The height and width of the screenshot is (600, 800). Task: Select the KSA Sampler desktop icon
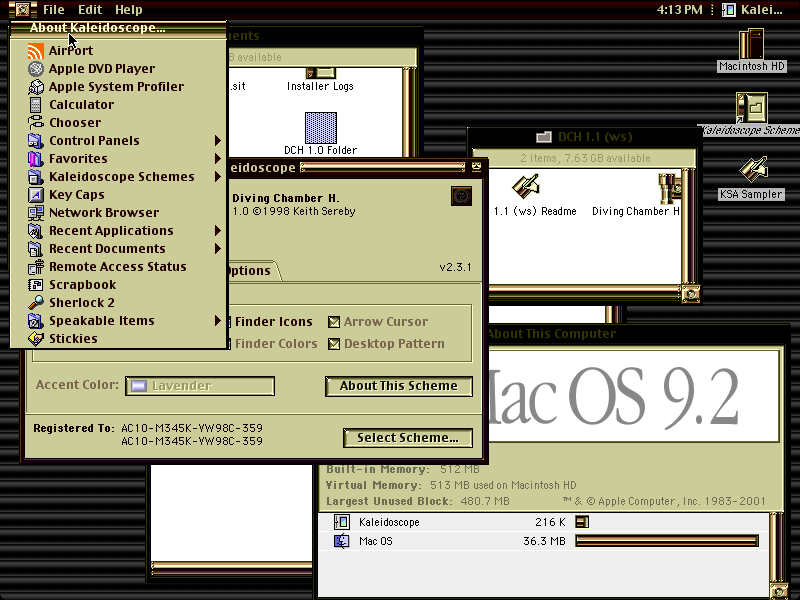754,170
